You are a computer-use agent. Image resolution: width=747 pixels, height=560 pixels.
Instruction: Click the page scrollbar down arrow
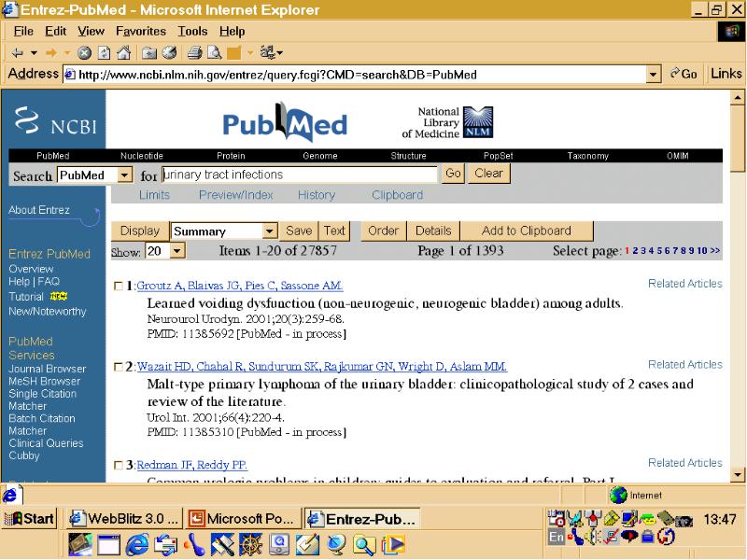(738, 474)
